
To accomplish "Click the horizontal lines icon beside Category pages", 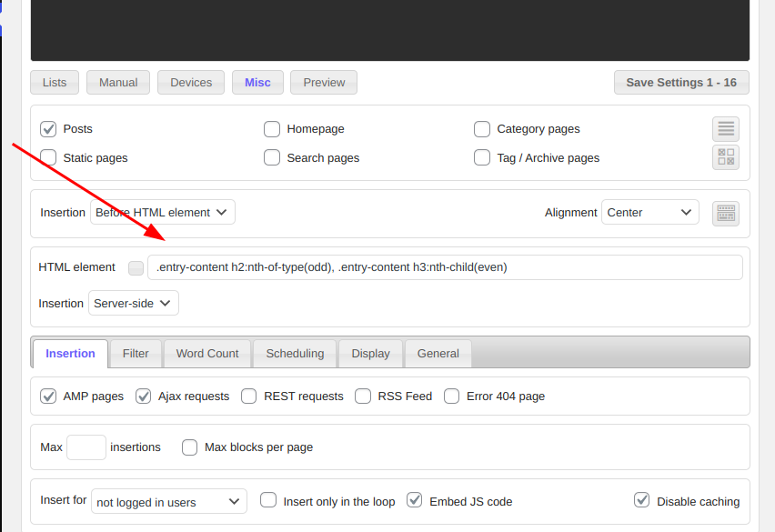I will pos(725,129).
